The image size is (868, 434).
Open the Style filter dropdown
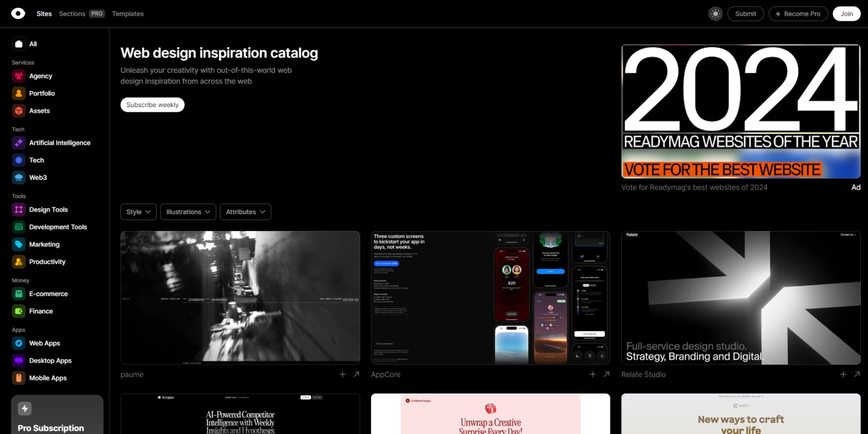[x=138, y=212]
